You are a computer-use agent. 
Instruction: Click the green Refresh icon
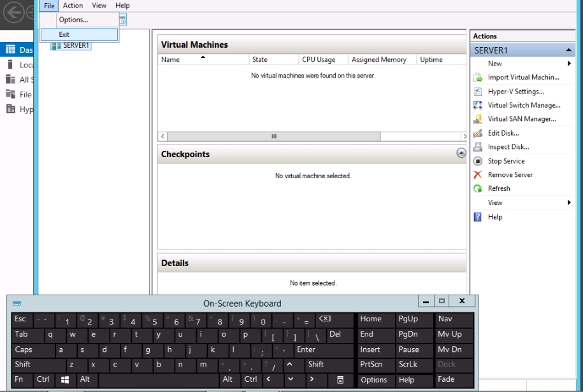(477, 189)
